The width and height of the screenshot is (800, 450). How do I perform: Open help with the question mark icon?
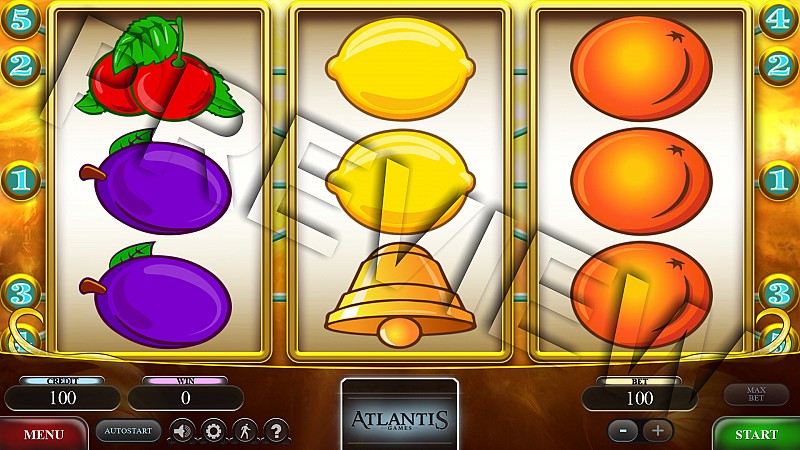277,431
